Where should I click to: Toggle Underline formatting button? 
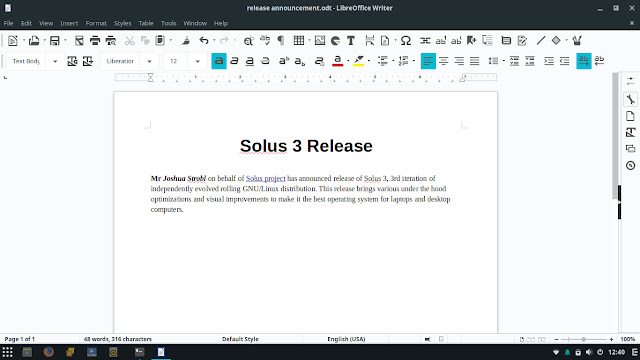tap(250, 61)
